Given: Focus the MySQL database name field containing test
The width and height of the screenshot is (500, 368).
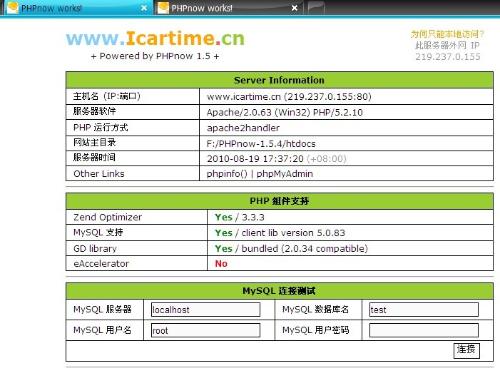Looking at the screenshot, I should (424, 310).
